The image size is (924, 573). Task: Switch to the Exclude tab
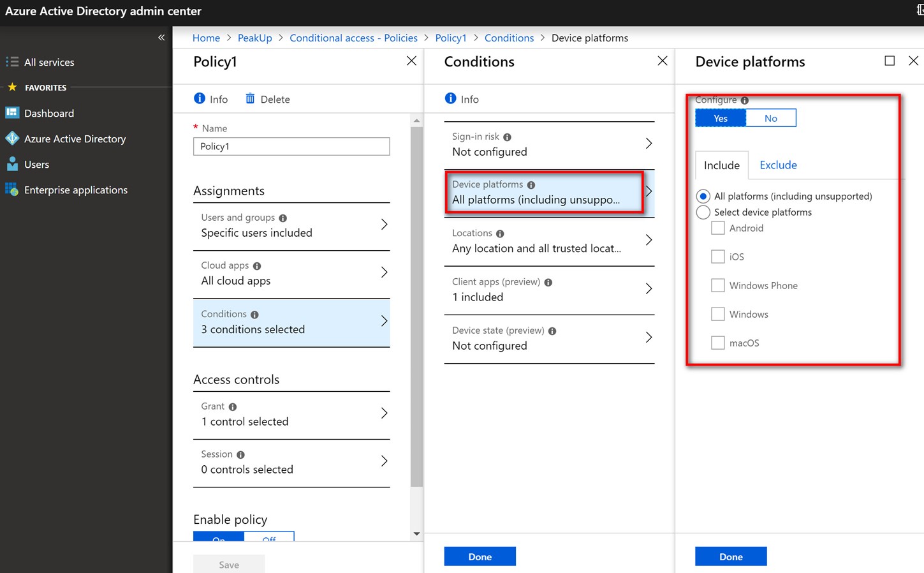(x=778, y=165)
